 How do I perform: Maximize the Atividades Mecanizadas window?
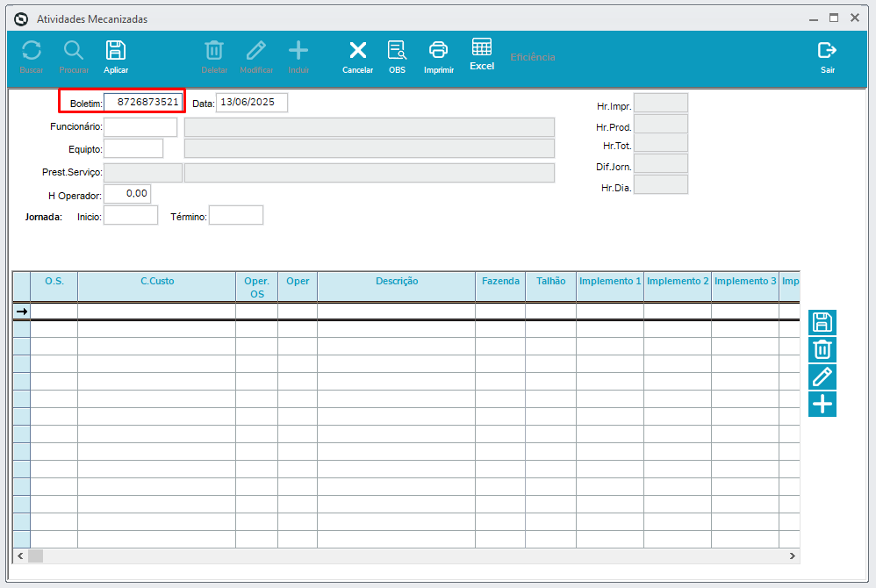pos(834,18)
